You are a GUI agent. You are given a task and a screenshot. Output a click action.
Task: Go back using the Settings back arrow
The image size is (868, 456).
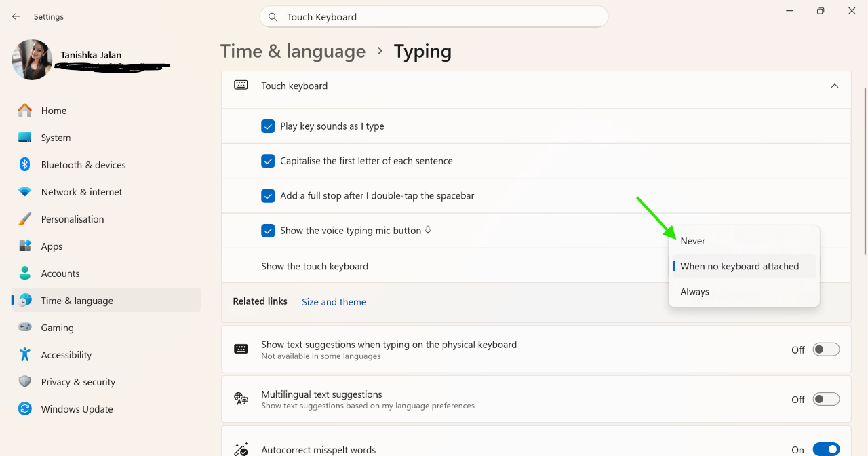[16, 16]
